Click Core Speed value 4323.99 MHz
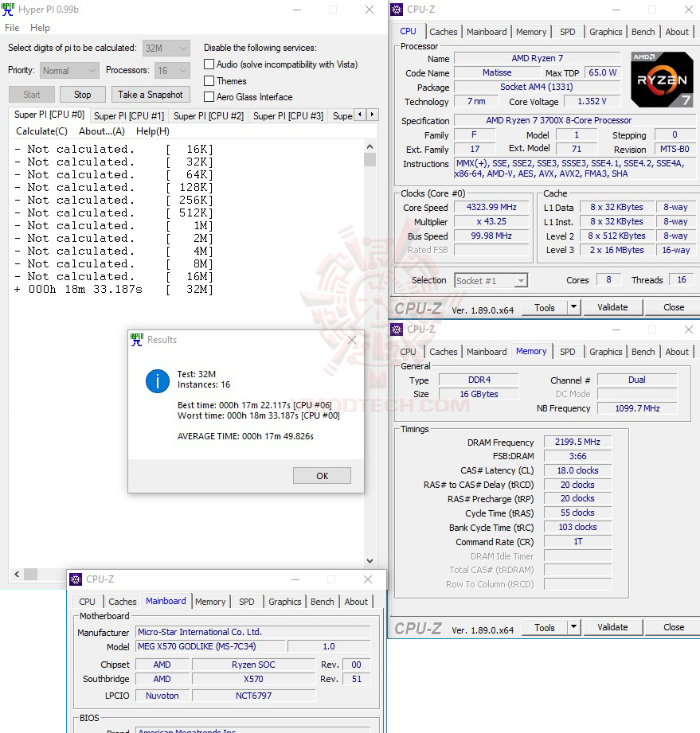This screenshot has height=733, width=700. 491,207
